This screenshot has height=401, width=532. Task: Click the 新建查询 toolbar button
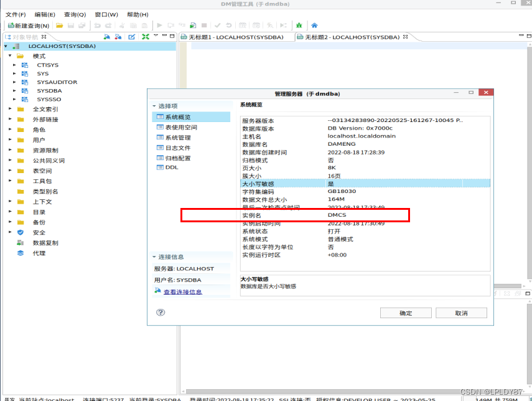coord(29,26)
